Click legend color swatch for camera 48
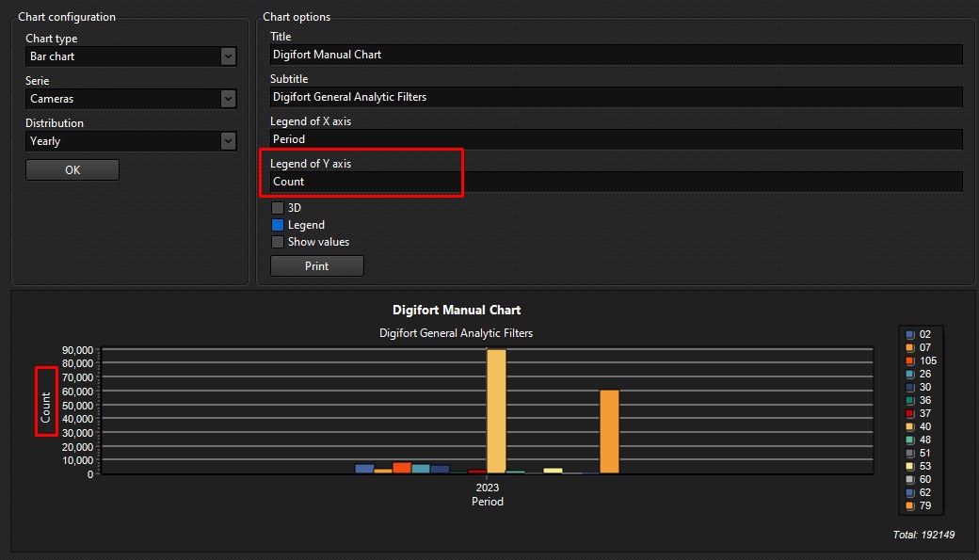 909,440
